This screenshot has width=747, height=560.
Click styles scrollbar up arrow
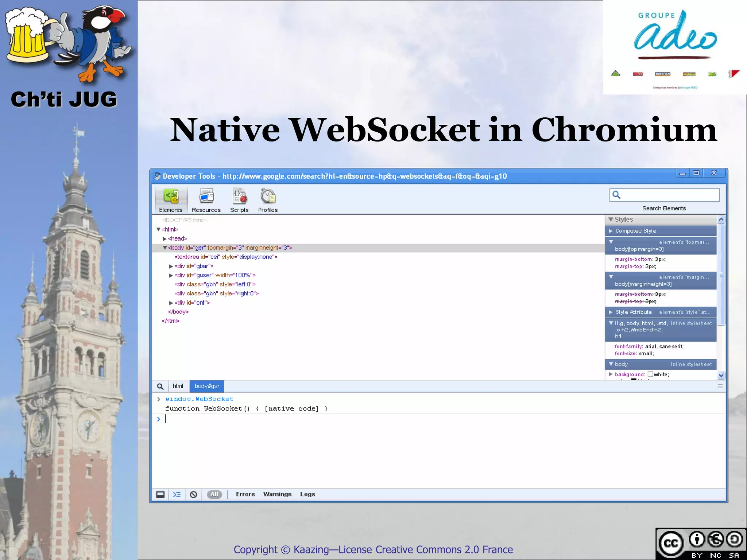pyautogui.click(x=721, y=219)
